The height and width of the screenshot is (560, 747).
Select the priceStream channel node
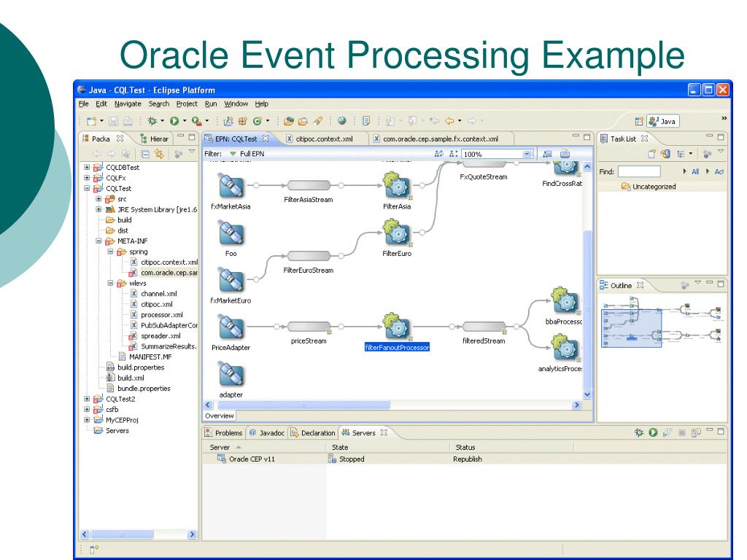point(309,326)
